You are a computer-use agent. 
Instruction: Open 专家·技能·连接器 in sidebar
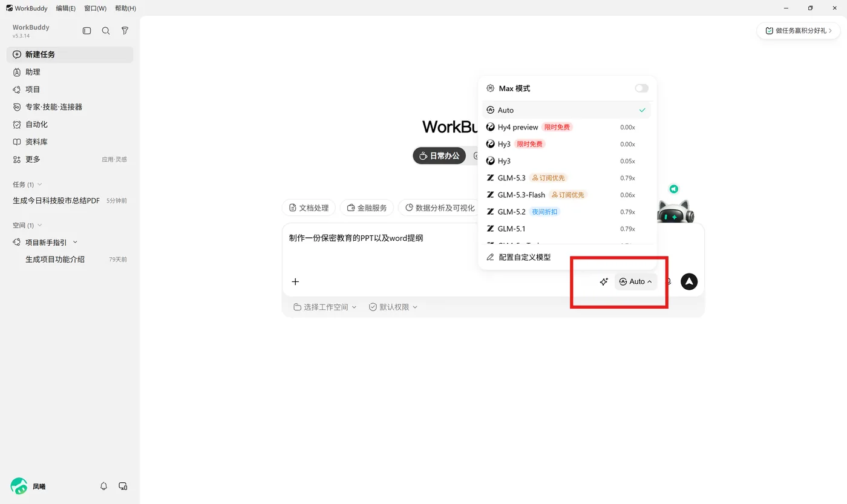click(x=70, y=107)
